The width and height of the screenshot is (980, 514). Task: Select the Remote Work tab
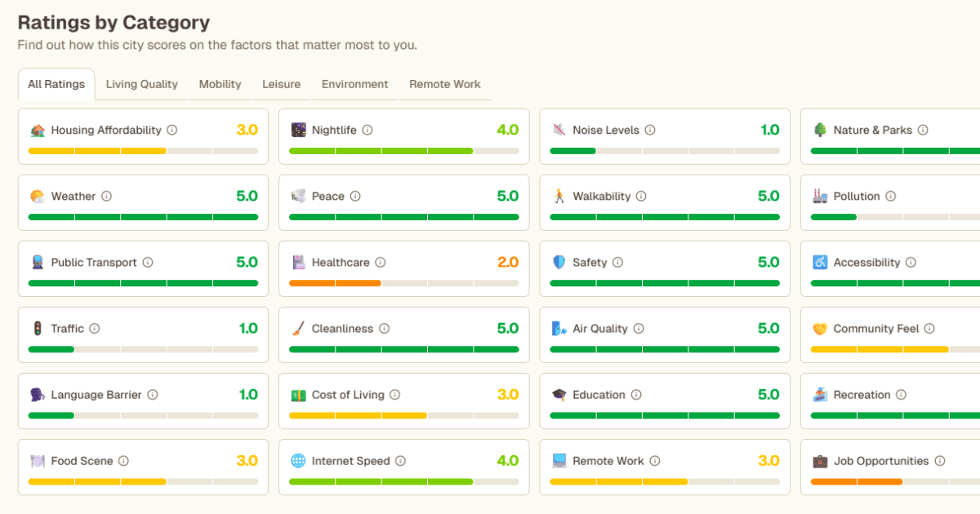click(x=444, y=84)
